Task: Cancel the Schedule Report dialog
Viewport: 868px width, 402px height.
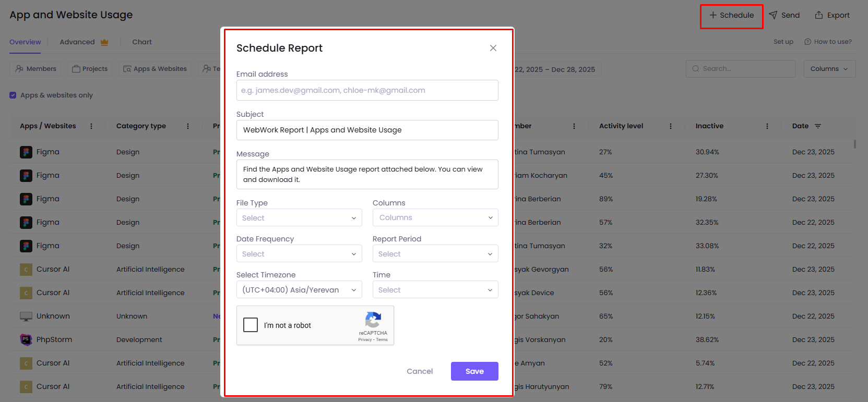Action: tap(420, 371)
